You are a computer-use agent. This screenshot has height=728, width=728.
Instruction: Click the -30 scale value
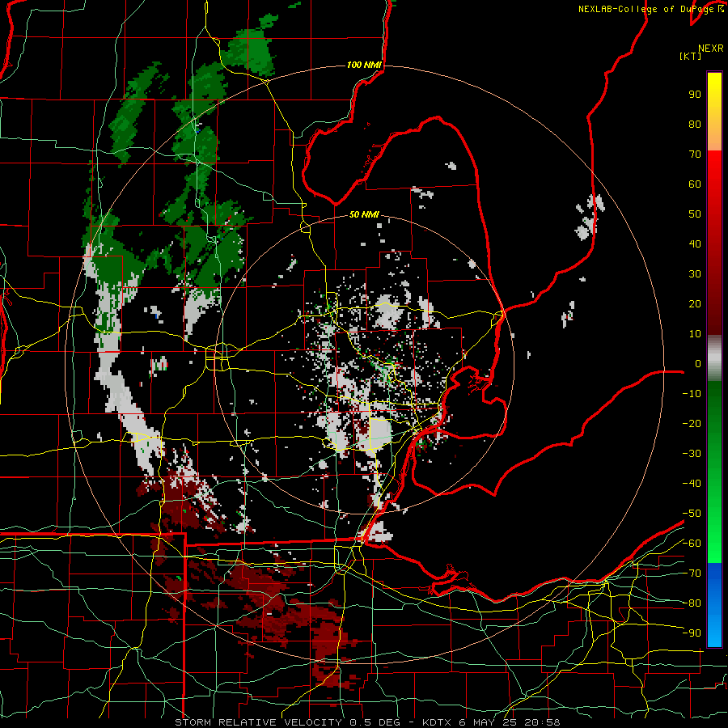tap(692, 454)
